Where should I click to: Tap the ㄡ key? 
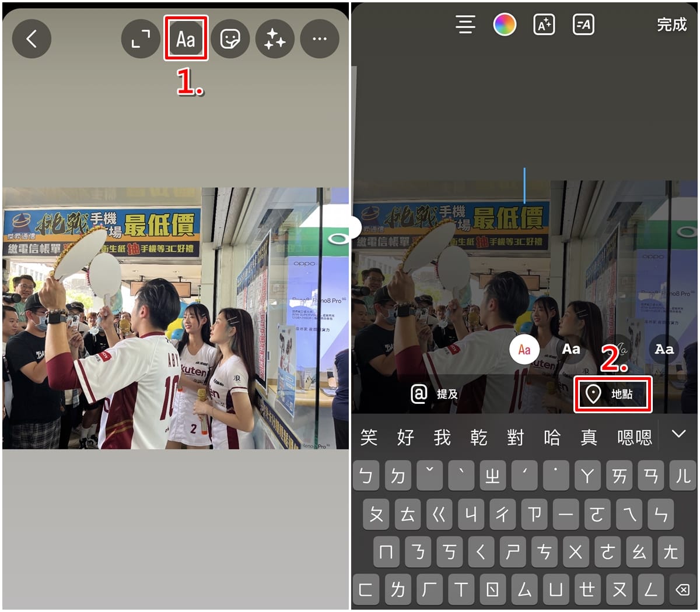tap(619, 590)
